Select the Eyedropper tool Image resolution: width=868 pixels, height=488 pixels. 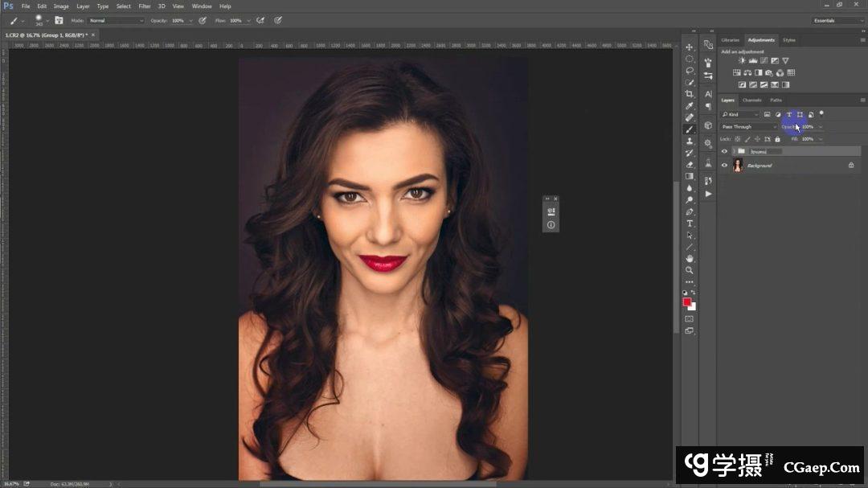click(x=690, y=106)
